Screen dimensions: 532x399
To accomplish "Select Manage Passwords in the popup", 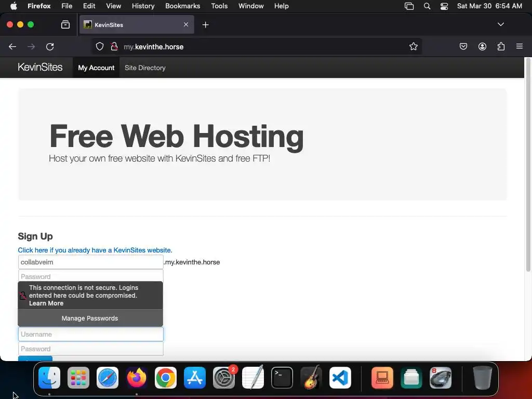I will 90,318.
